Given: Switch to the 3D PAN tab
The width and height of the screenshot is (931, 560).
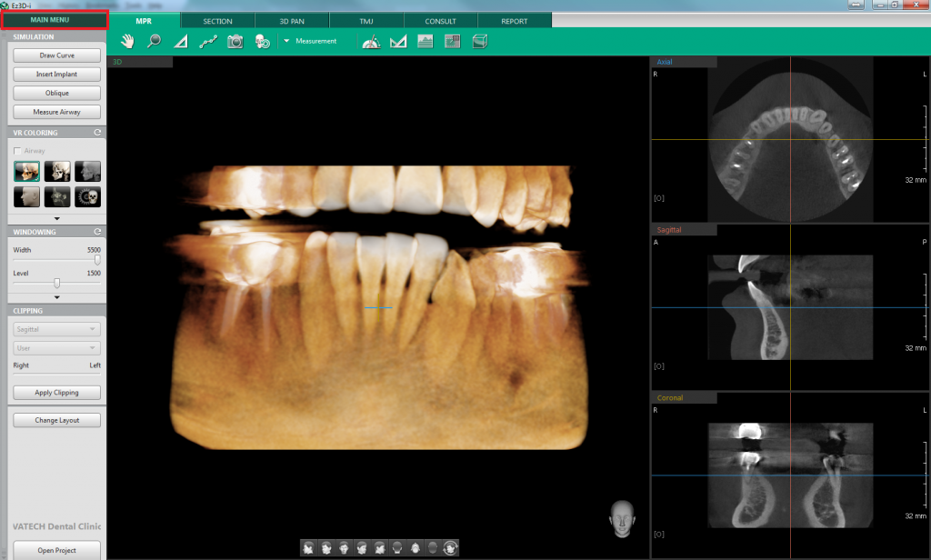Looking at the screenshot, I should coord(291,21).
